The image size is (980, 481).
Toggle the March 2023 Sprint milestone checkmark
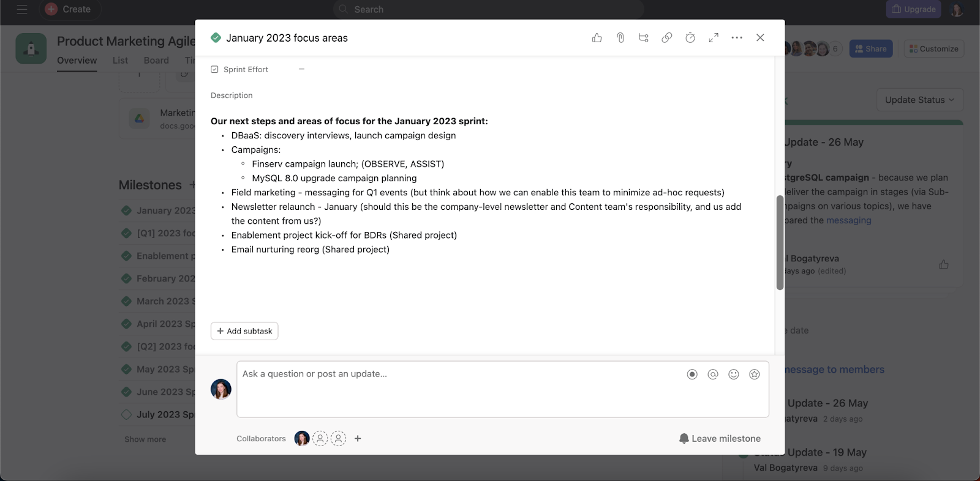[x=126, y=301]
